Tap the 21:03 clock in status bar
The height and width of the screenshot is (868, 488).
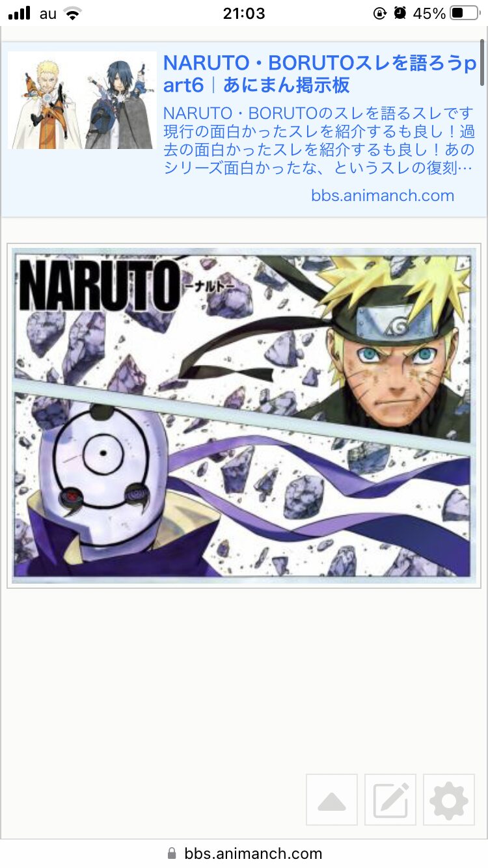(244, 13)
